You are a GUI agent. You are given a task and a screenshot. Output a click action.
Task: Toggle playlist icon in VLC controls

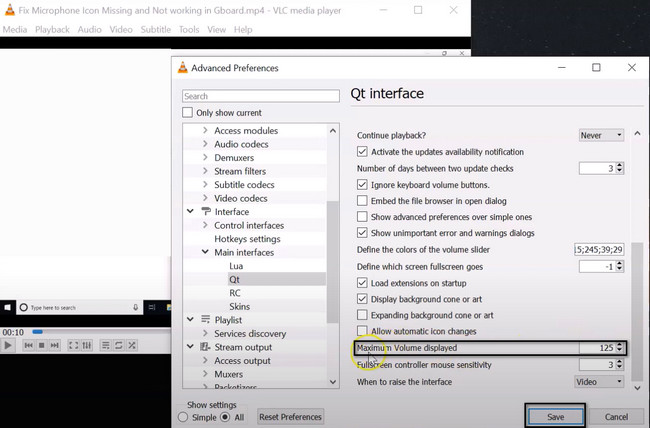[105, 345]
